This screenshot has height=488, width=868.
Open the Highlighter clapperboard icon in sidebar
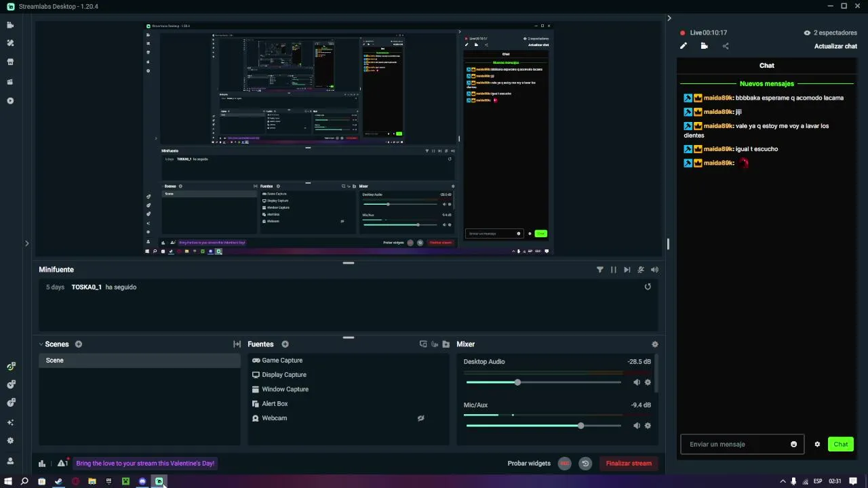click(10, 82)
